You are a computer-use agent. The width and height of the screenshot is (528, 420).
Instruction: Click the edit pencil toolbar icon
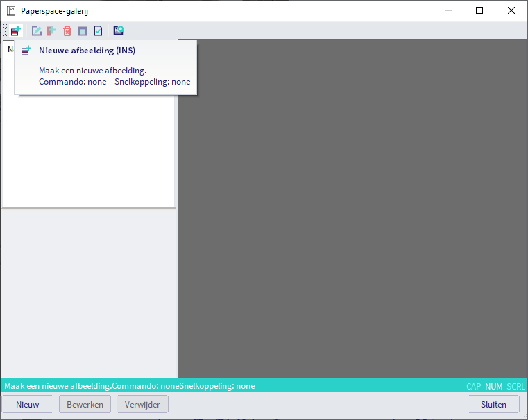[x=36, y=31]
